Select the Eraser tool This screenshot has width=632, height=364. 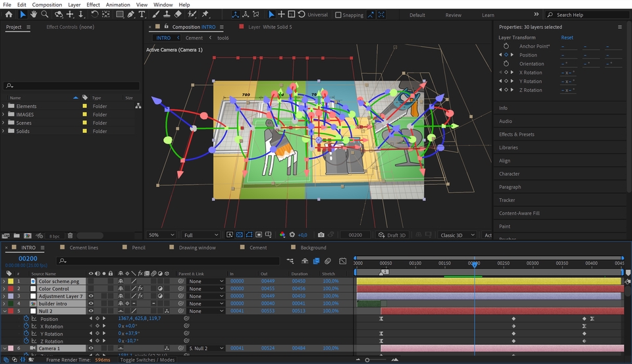(x=178, y=14)
